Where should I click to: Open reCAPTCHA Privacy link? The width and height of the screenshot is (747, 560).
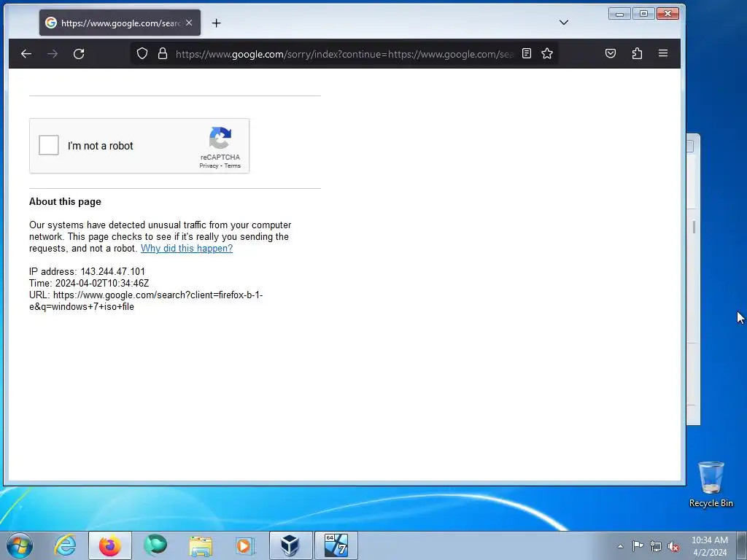point(209,166)
